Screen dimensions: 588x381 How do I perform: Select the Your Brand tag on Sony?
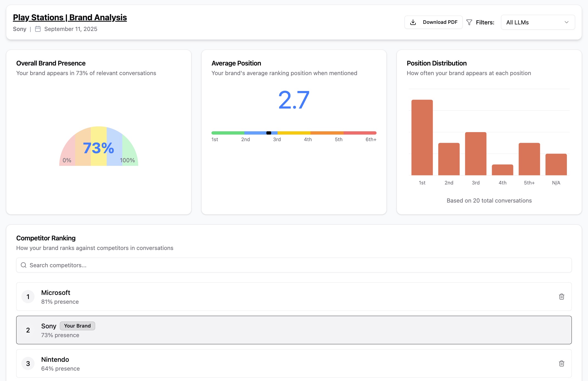(x=77, y=326)
